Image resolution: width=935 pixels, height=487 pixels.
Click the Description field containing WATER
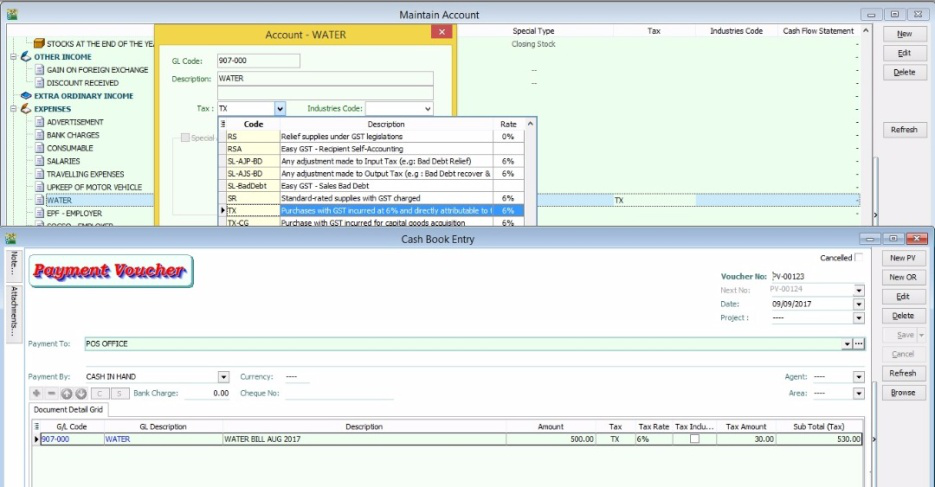click(325, 78)
